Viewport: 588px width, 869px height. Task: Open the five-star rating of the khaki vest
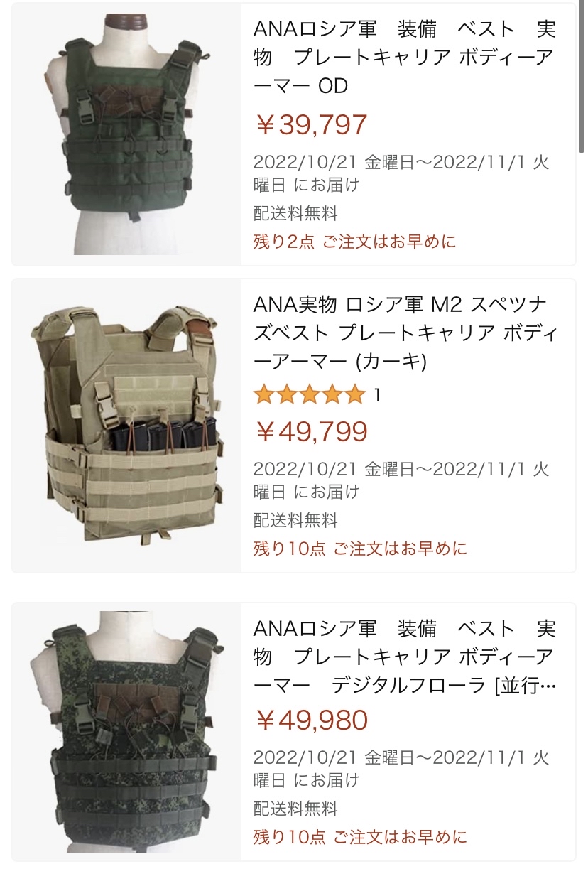click(310, 394)
